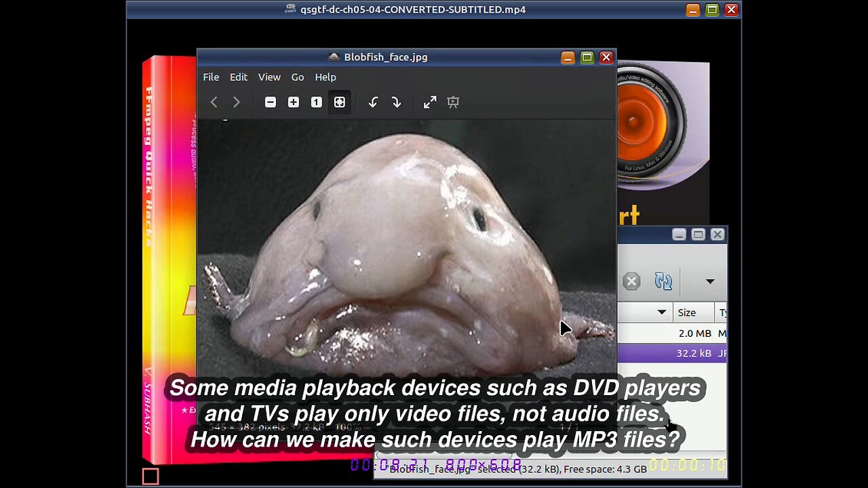The height and width of the screenshot is (488, 868).
Task: Open the Go menu in image viewer
Action: coord(298,77)
